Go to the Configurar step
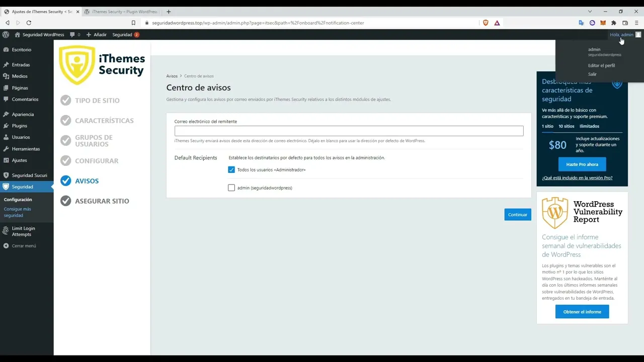644x362 pixels. coord(90,161)
